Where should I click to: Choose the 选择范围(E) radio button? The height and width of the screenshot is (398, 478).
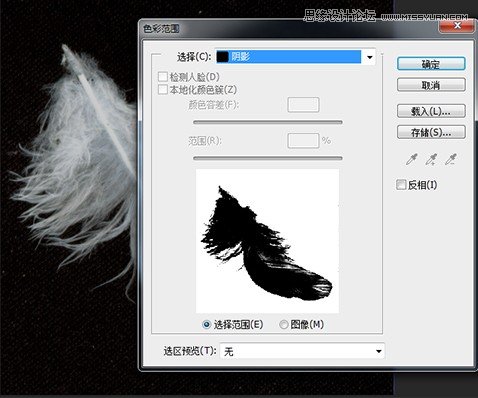(207, 324)
